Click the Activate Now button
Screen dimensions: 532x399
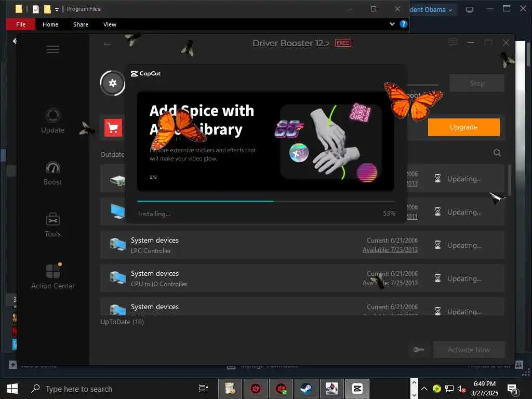pyautogui.click(x=469, y=350)
